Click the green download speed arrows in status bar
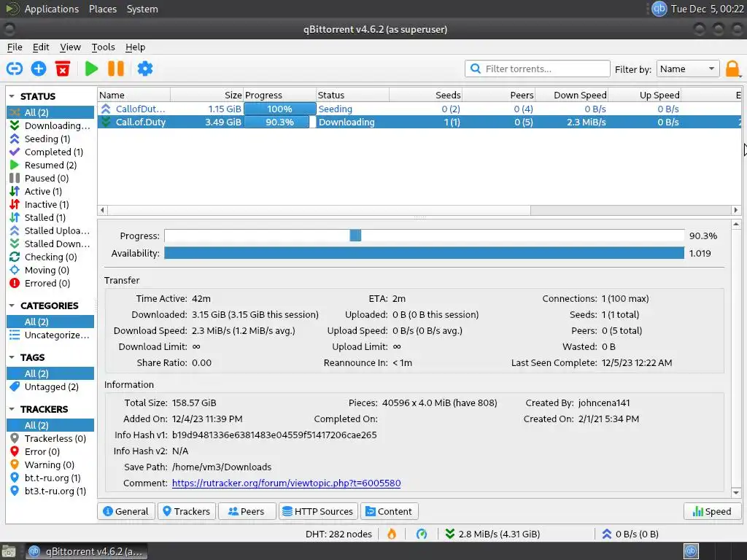The height and width of the screenshot is (560, 747). tap(449, 534)
